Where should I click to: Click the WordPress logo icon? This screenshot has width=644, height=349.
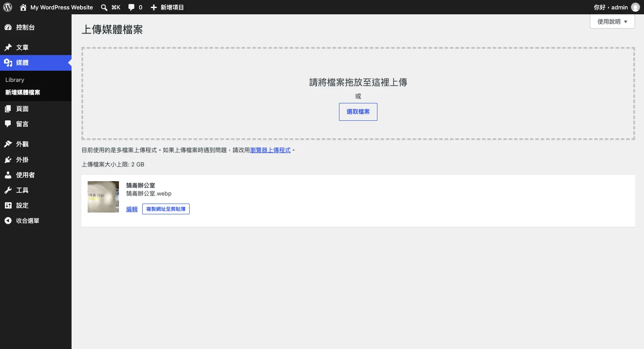(x=8, y=7)
